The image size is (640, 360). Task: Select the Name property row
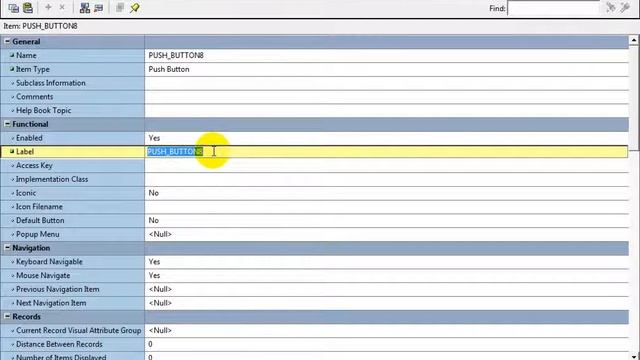(314, 56)
